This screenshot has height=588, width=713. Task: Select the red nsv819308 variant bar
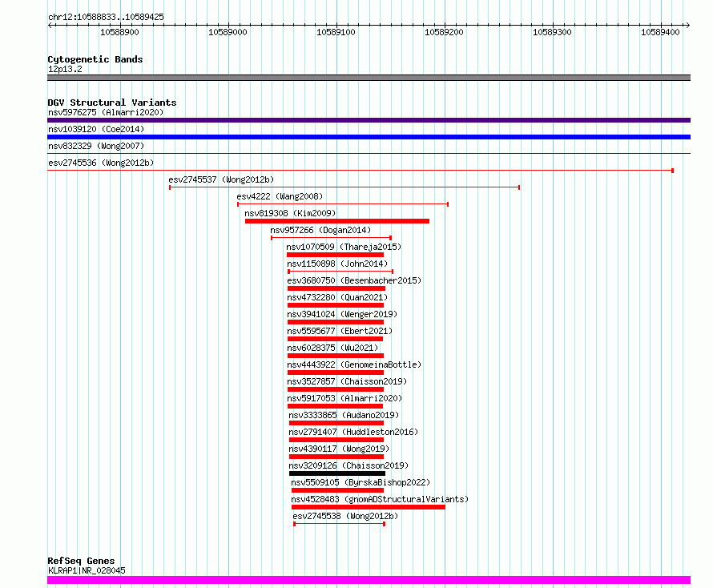point(337,221)
